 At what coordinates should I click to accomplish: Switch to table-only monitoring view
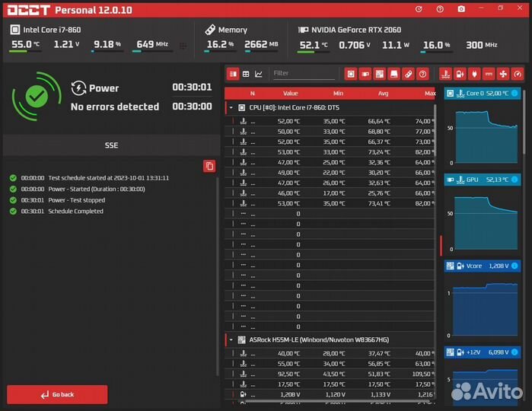(x=246, y=74)
